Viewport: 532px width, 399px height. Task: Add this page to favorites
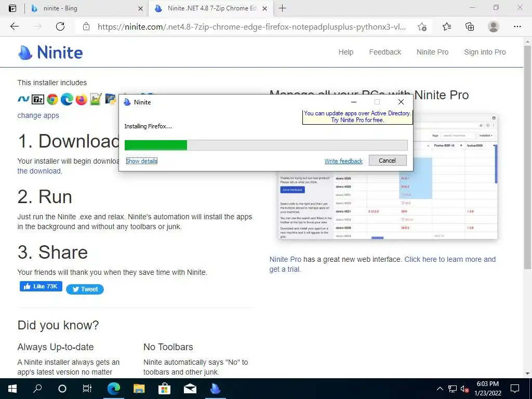(x=422, y=26)
